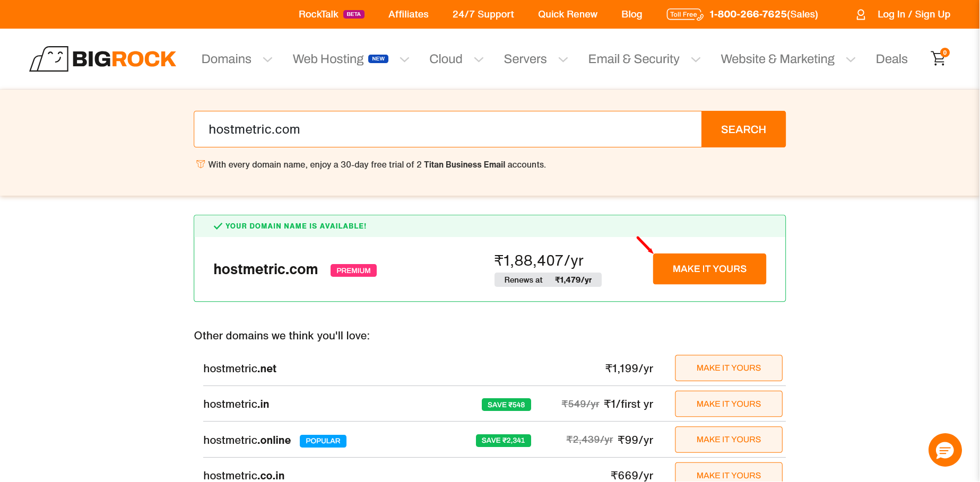This screenshot has width=980, height=482.
Task: Click the SAVE ₹2,341 badge
Action: [503, 441]
